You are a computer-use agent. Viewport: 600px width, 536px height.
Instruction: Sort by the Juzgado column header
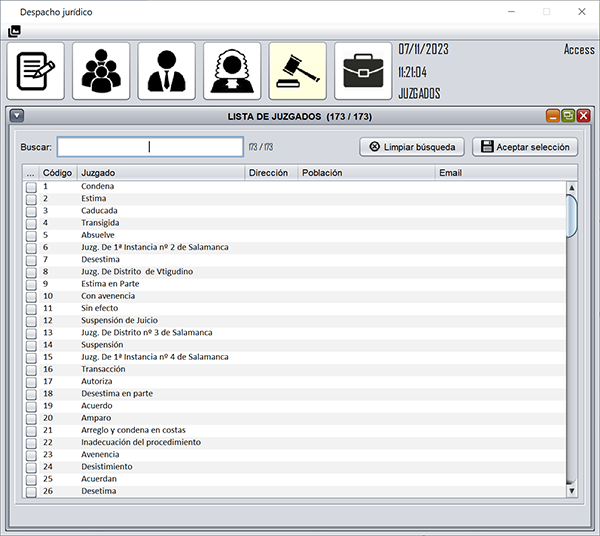[x=160, y=173]
